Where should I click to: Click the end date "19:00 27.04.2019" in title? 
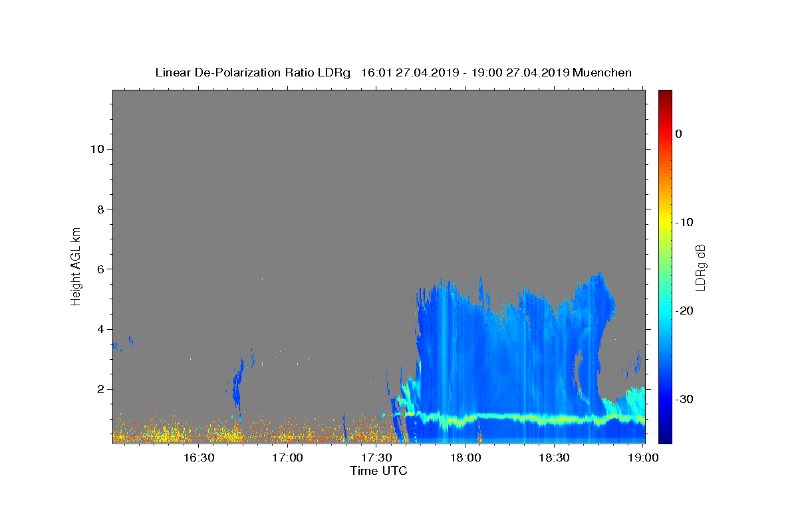coord(520,72)
